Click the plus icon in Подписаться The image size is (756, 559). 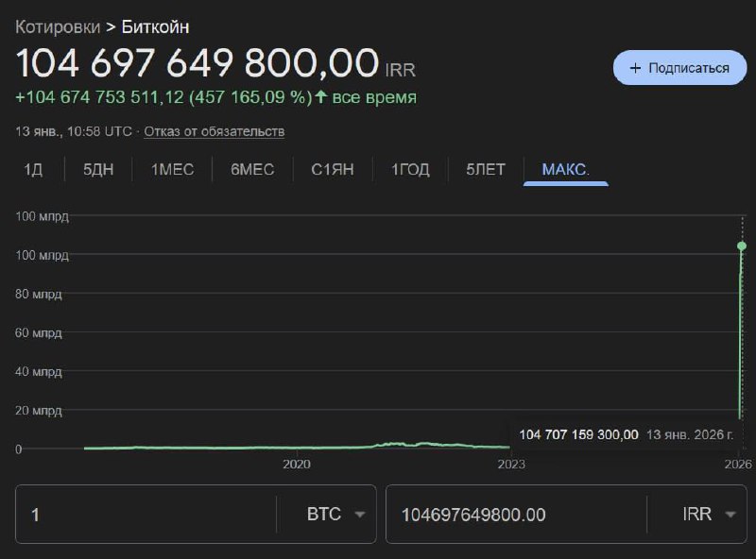tap(635, 68)
